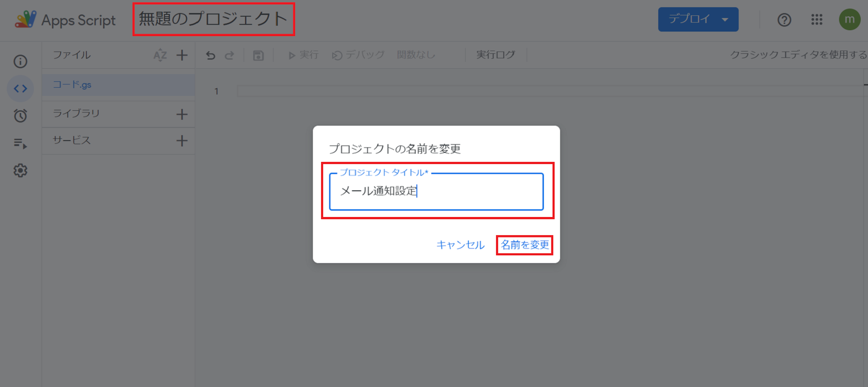Open the Overview info icon in sidebar

pos(20,61)
